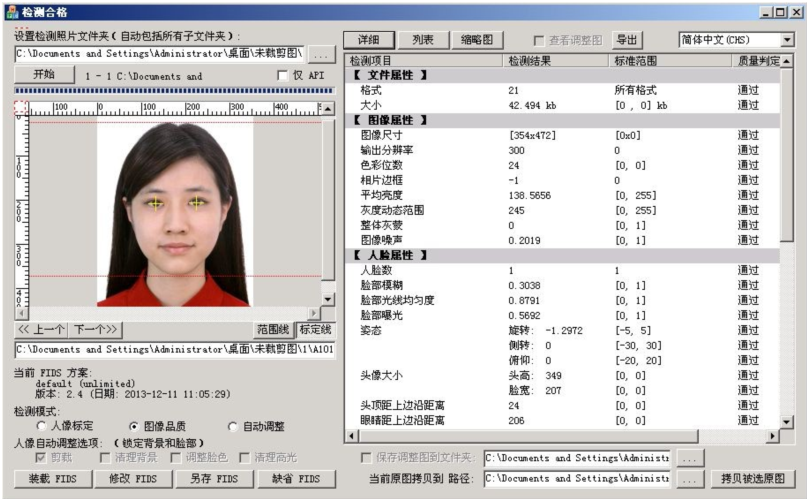811x503 pixels.
Task: Click the 另存 FIDS button
Action: 214,479
